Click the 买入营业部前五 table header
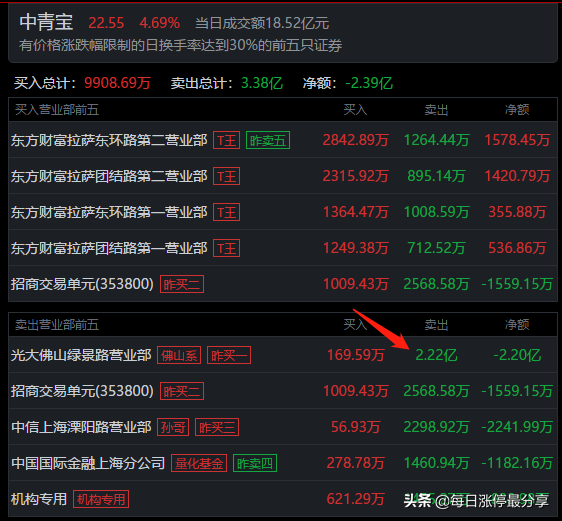This screenshot has width=562, height=521. click(57, 110)
